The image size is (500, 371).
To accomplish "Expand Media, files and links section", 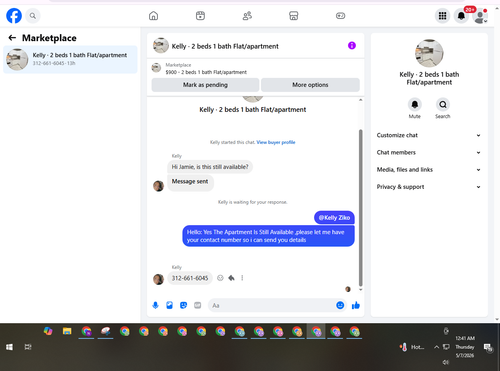I will (x=429, y=170).
